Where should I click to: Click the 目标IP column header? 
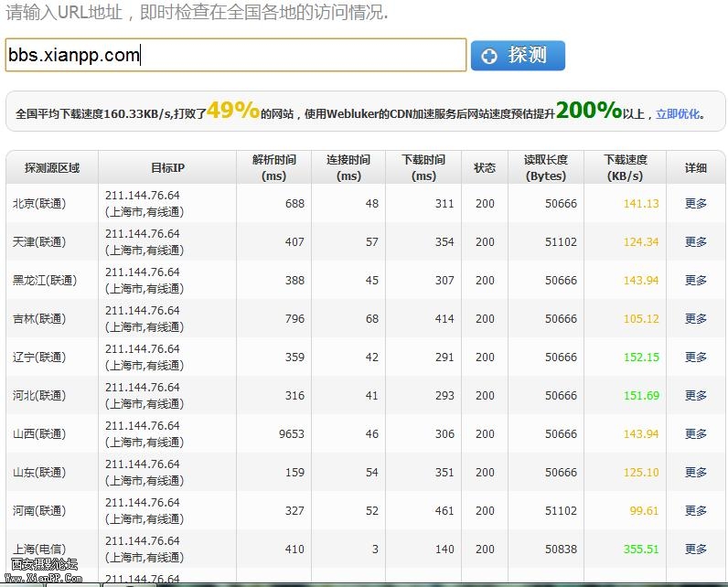pos(167,168)
